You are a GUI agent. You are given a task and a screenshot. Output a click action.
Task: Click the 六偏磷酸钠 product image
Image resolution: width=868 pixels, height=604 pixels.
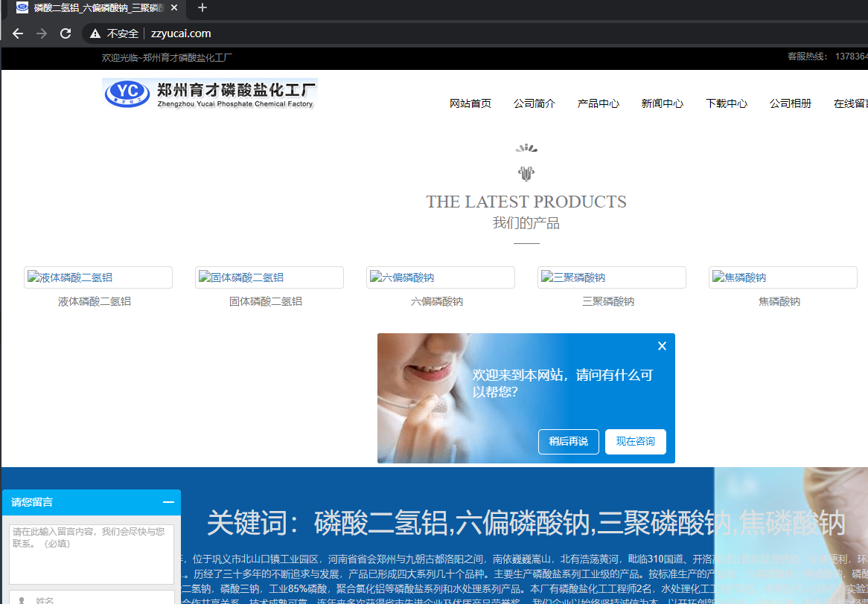[441, 277]
